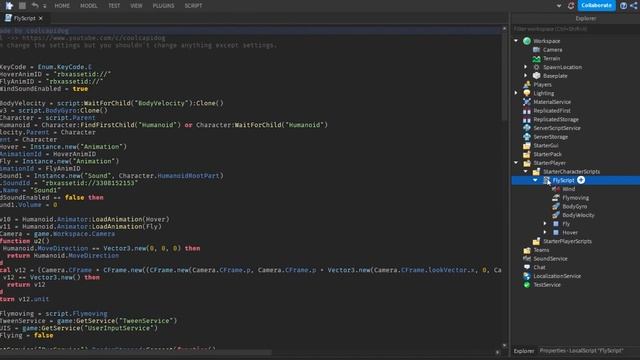Image resolution: width=640 pixels, height=360 pixels.
Task: Open the quick access toolbar dropdown arrow
Action: (44, 6)
